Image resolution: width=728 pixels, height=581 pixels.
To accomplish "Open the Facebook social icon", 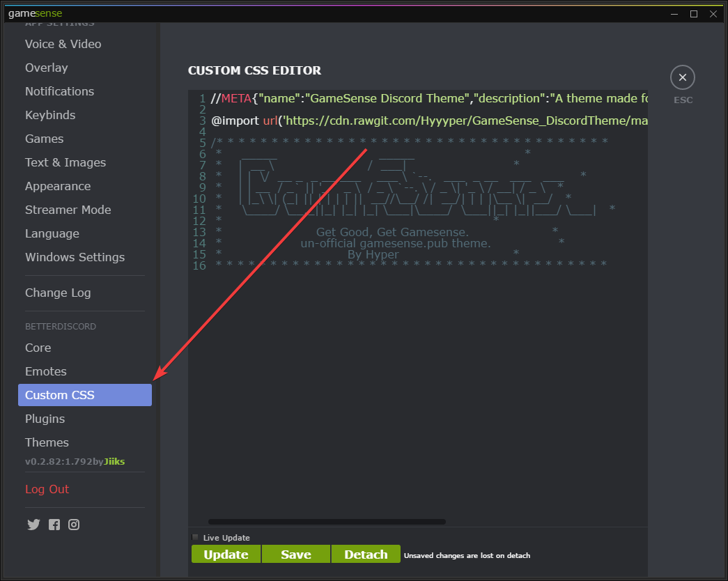I will (54, 525).
